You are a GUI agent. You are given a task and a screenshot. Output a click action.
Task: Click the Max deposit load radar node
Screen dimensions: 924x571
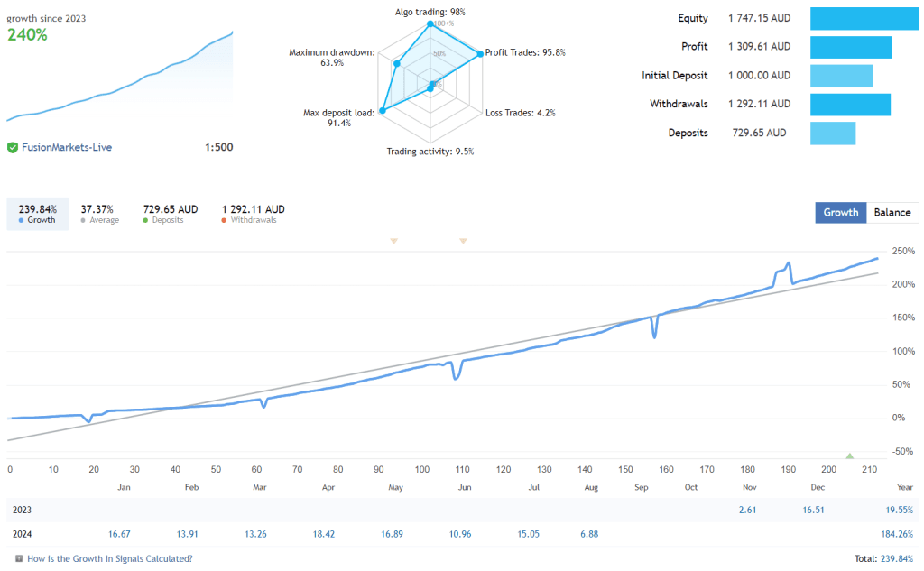pos(382,111)
